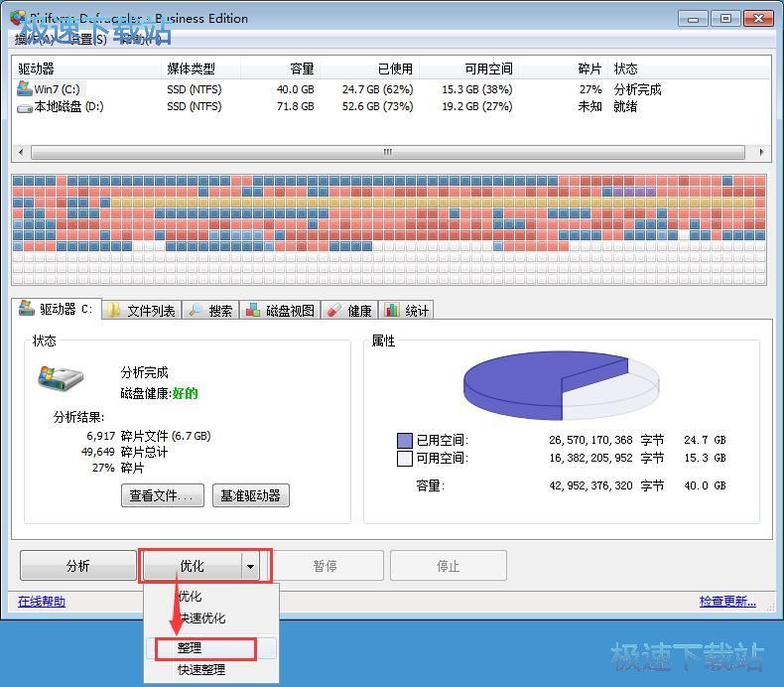The height and width of the screenshot is (687, 784).
Task: Click the 49,649 碎片总计 line
Action: [124, 452]
